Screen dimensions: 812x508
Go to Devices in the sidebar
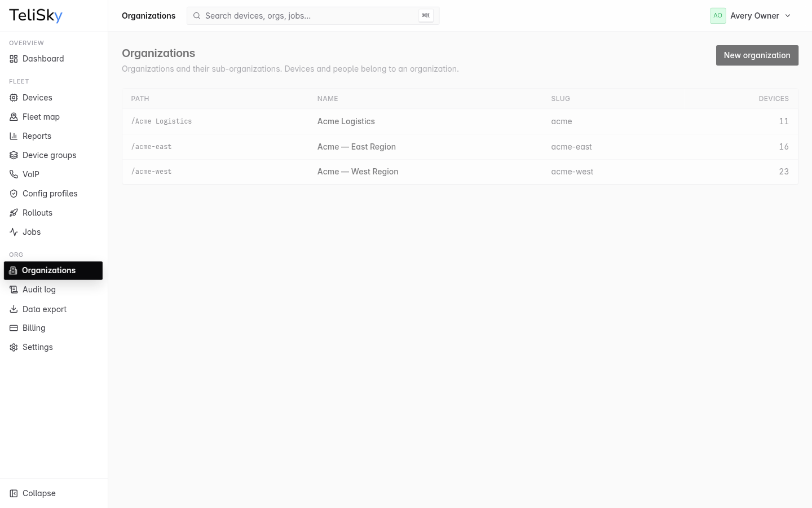click(x=54, y=98)
